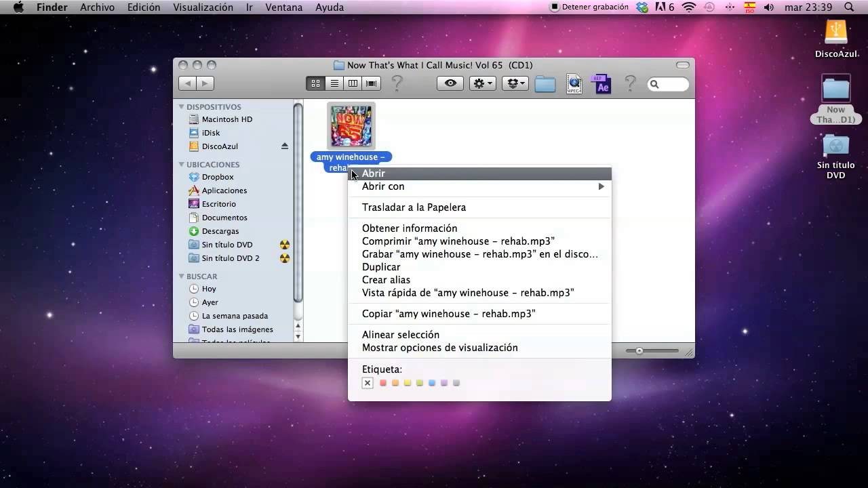868x488 pixels.
Task: Click question mark icon beside After Effects icon
Action: click(x=630, y=84)
